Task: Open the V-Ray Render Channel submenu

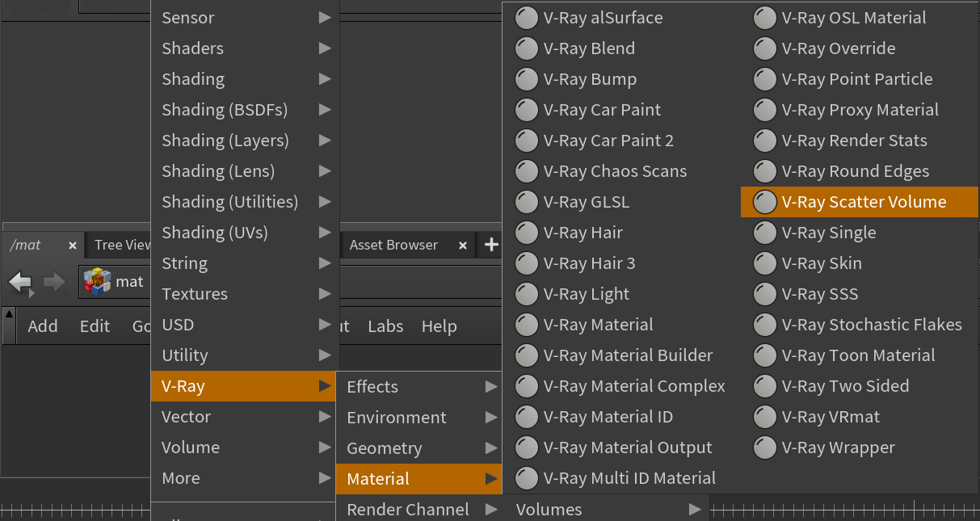Action: (x=419, y=510)
